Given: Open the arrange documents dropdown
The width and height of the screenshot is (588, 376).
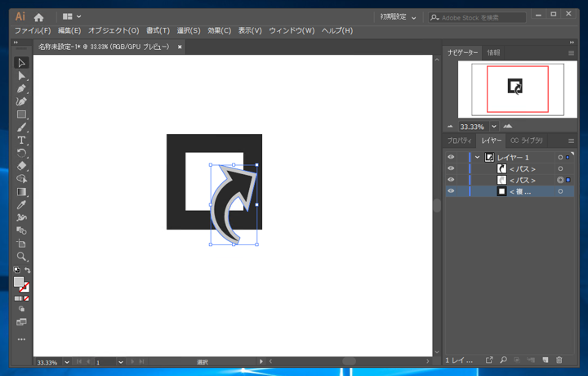Looking at the screenshot, I should coord(72,16).
